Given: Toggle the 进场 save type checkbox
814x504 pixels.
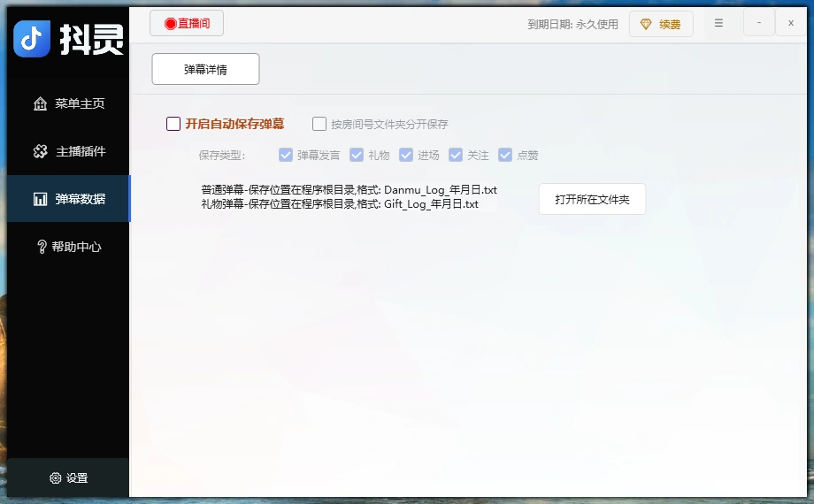Looking at the screenshot, I should 406,155.
